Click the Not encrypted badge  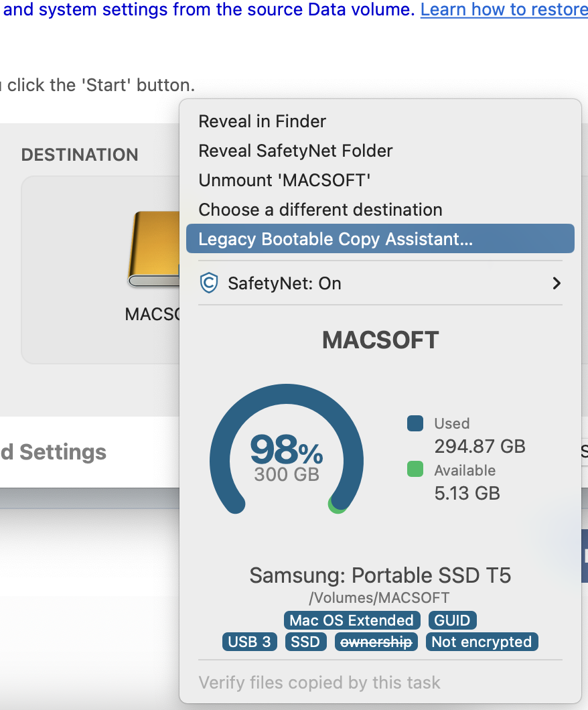click(x=482, y=642)
